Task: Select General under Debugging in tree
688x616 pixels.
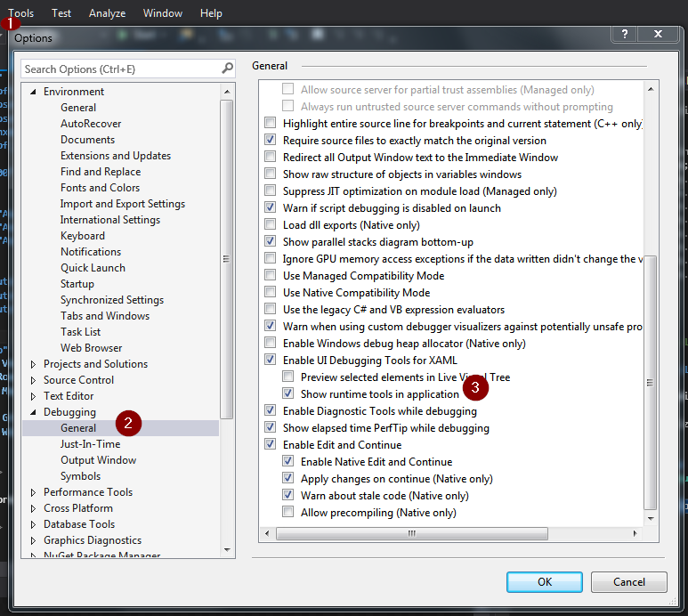Action: (x=78, y=428)
